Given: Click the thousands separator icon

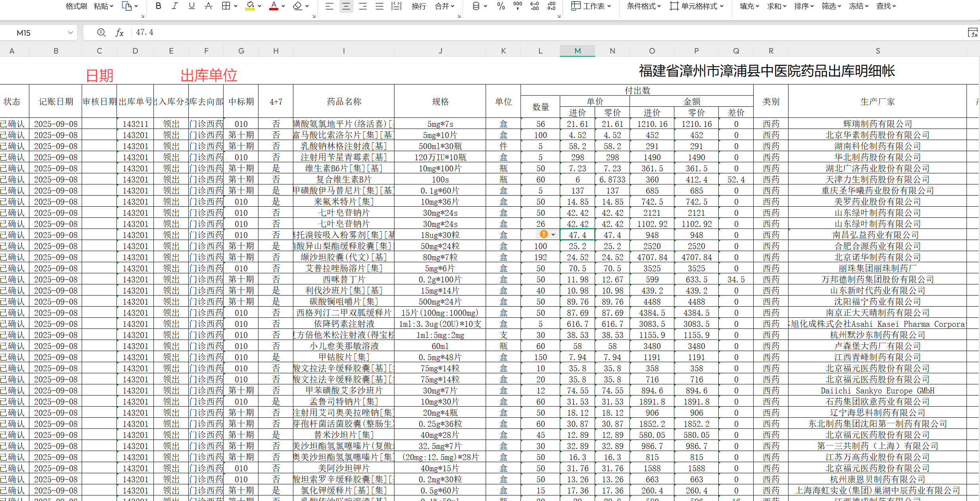Looking at the screenshot, I should pyautogui.click(x=517, y=6).
